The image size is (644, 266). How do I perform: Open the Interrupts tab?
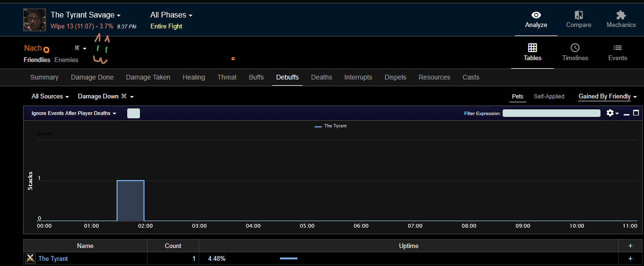(x=358, y=77)
